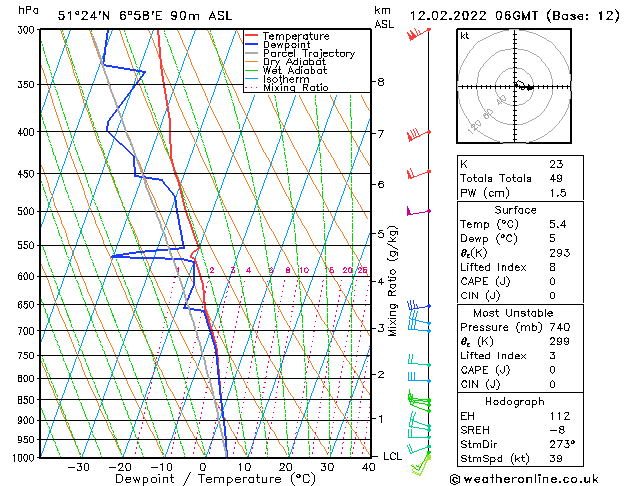
Task: Click the Hodograph section header
Action: [x=515, y=401]
